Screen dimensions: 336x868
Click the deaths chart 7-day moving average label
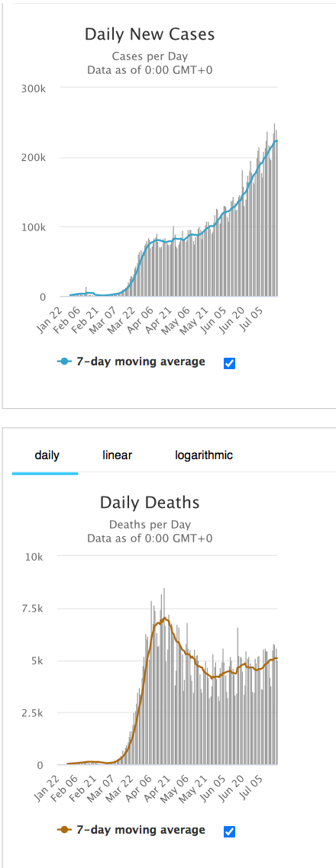click(x=141, y=830)
